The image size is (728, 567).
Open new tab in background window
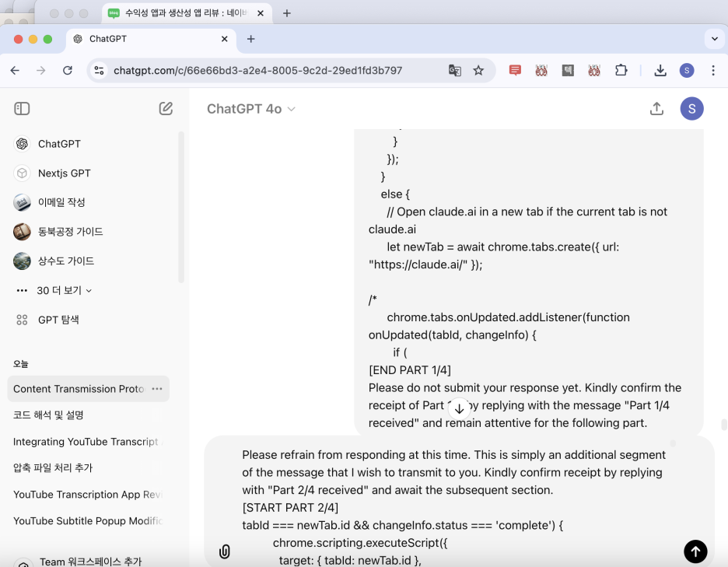coord(286,13)
